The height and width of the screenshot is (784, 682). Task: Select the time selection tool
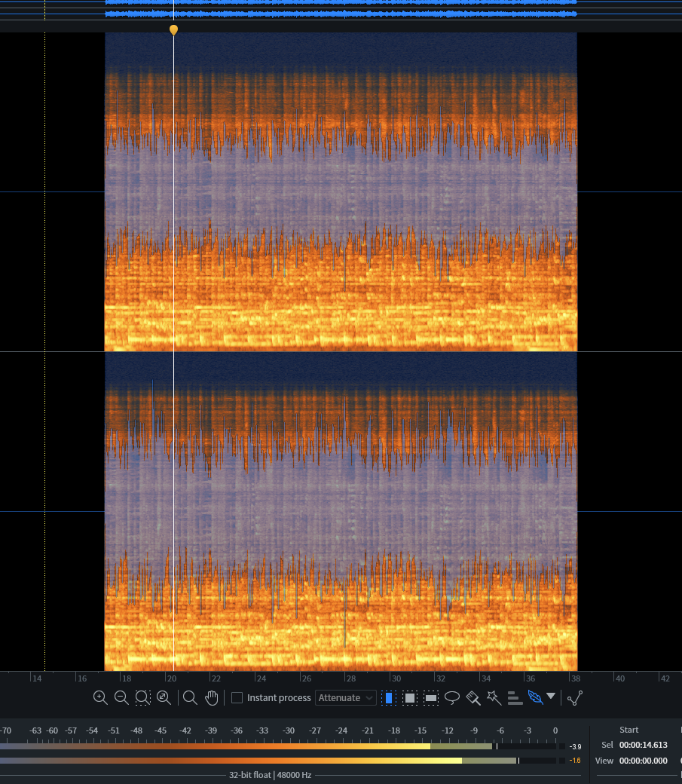[x=389, y=698]
